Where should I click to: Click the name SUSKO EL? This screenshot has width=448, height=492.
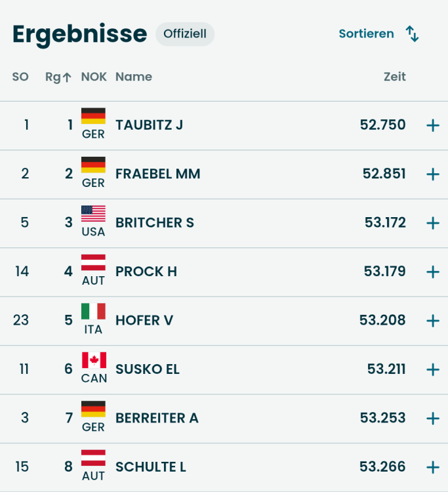[148, 369]
